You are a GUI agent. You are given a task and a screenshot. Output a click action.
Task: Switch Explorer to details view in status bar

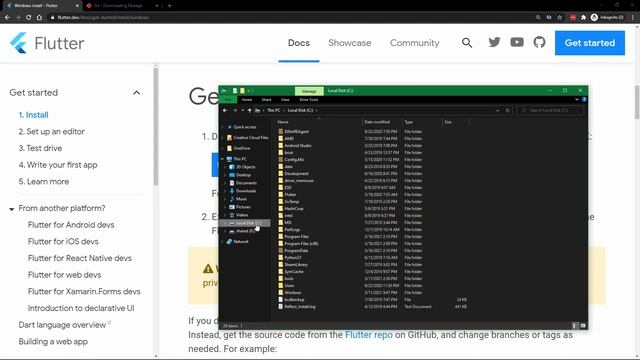[575, 326]
